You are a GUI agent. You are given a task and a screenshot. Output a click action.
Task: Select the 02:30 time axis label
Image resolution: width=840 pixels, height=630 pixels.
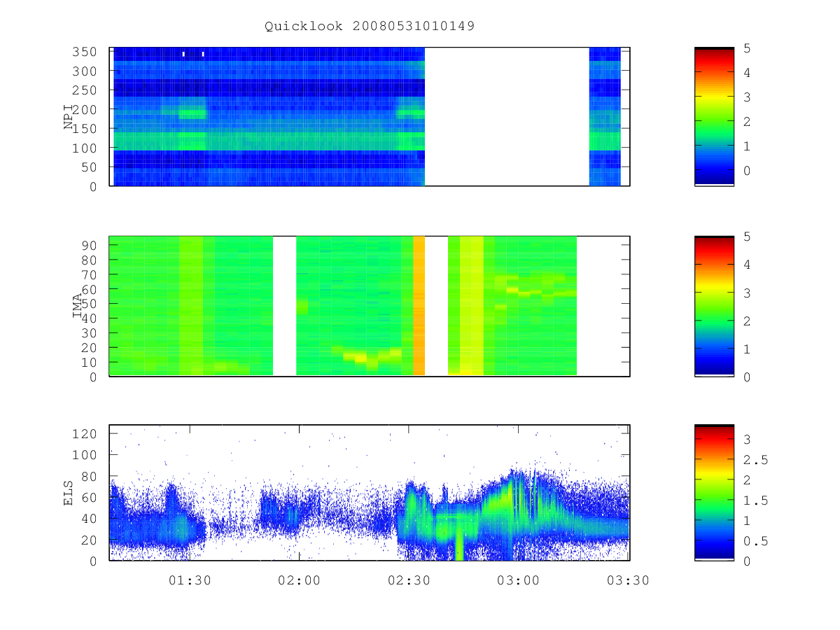tap(408, 580)
